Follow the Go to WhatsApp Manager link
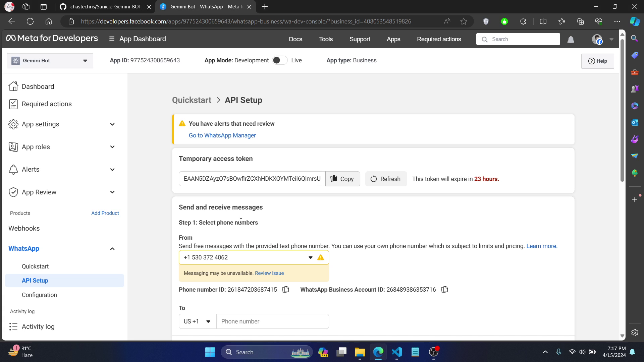This screenshot has height=362, width=644. click(x=222, y=135)
